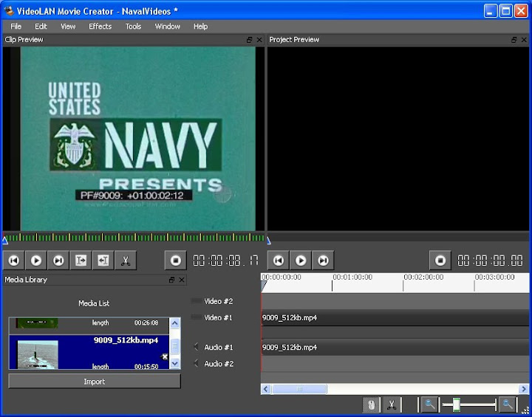This screenshot has width=532, height=417.
Task: Click the clip preview stop button
Action: click(x=175, y=261)
